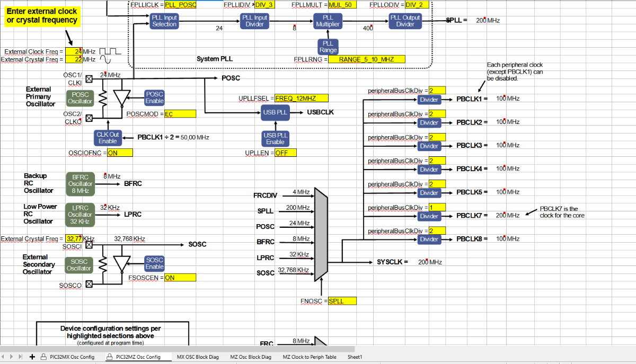
Task: Click the OSC1/CLKI pin checkbox symbol
Action: [x=89, y=78]
